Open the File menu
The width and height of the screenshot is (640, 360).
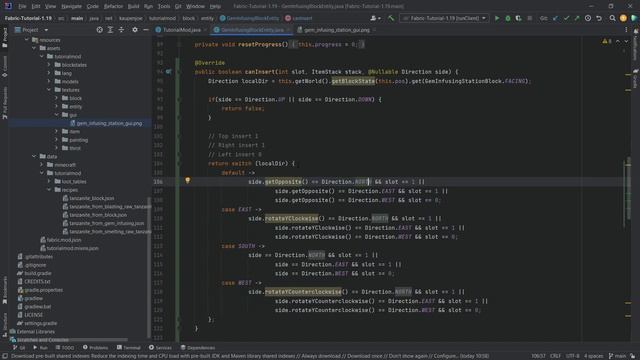[x=22, y=6]
